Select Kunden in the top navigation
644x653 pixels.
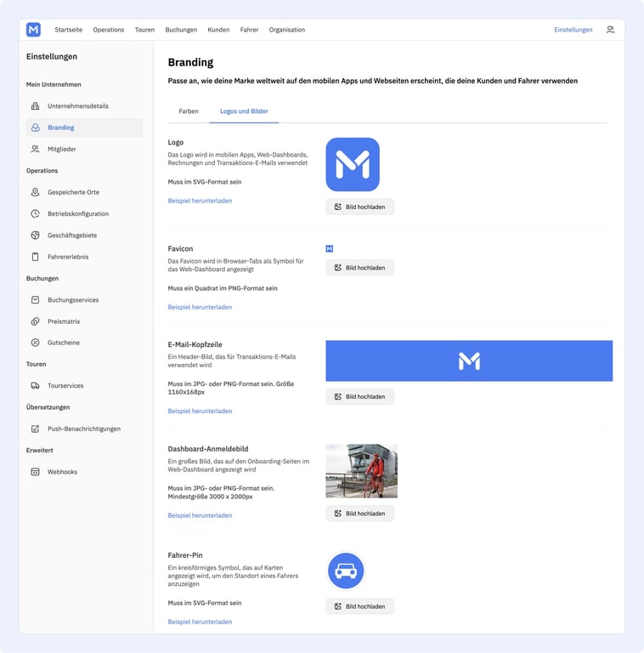pyautogui.click(x=218, y=30)
